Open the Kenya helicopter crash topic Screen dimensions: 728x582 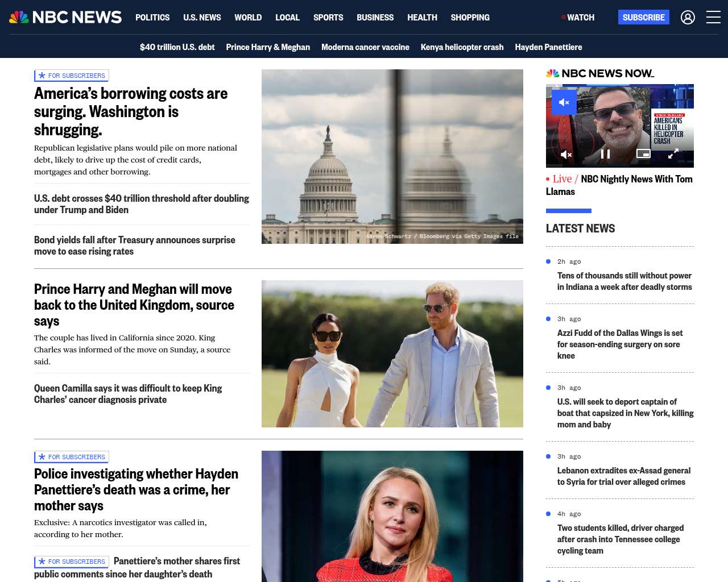pos(462,47)
